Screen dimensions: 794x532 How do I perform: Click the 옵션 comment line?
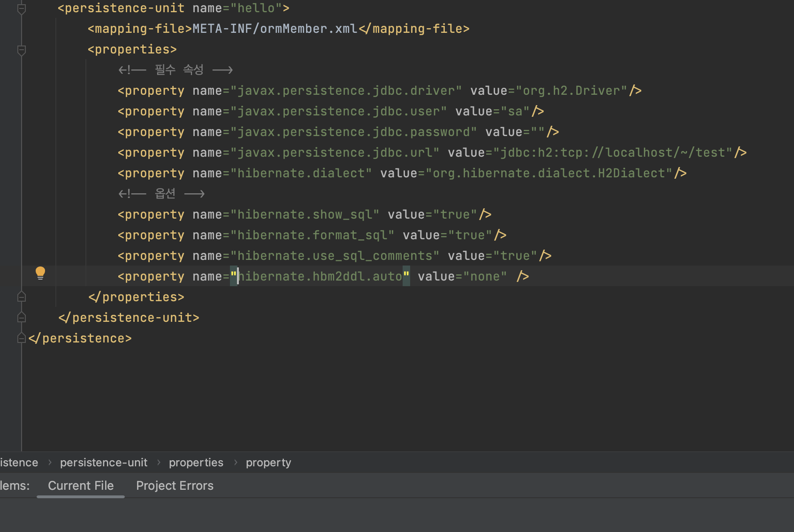point(161,194)
